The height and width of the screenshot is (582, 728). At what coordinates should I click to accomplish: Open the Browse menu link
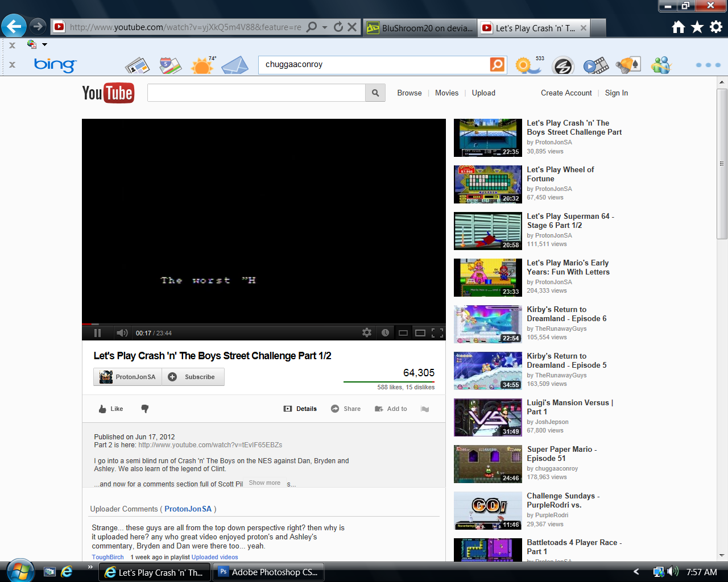409,93
